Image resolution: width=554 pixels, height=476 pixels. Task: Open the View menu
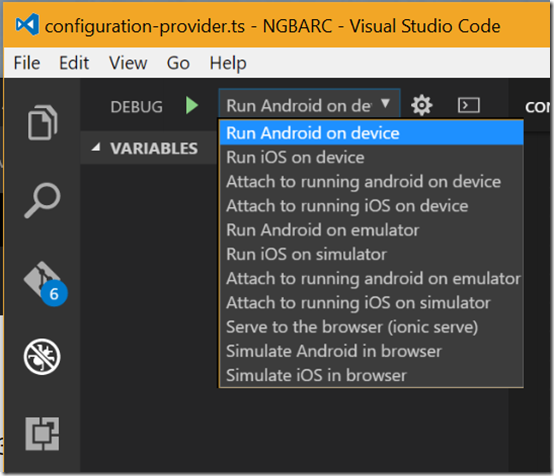pyautogui.click(x=128, y=63)
